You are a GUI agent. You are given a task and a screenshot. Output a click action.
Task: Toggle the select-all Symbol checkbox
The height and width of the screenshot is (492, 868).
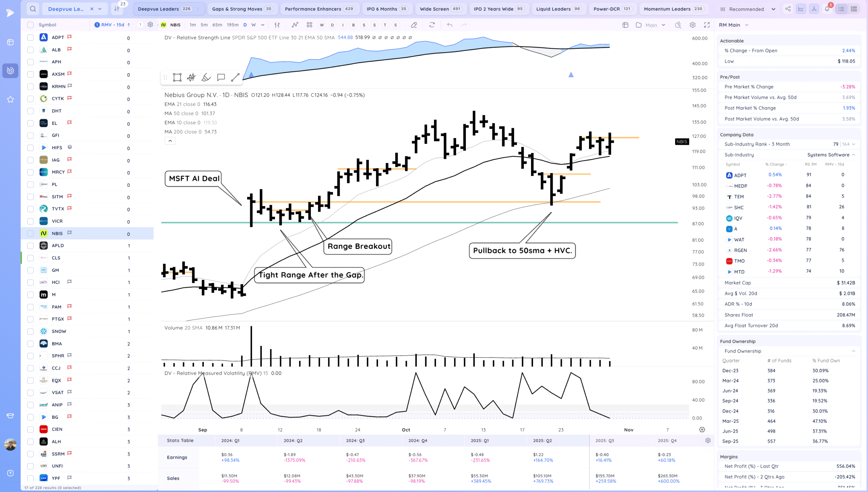tap(31, 25)
